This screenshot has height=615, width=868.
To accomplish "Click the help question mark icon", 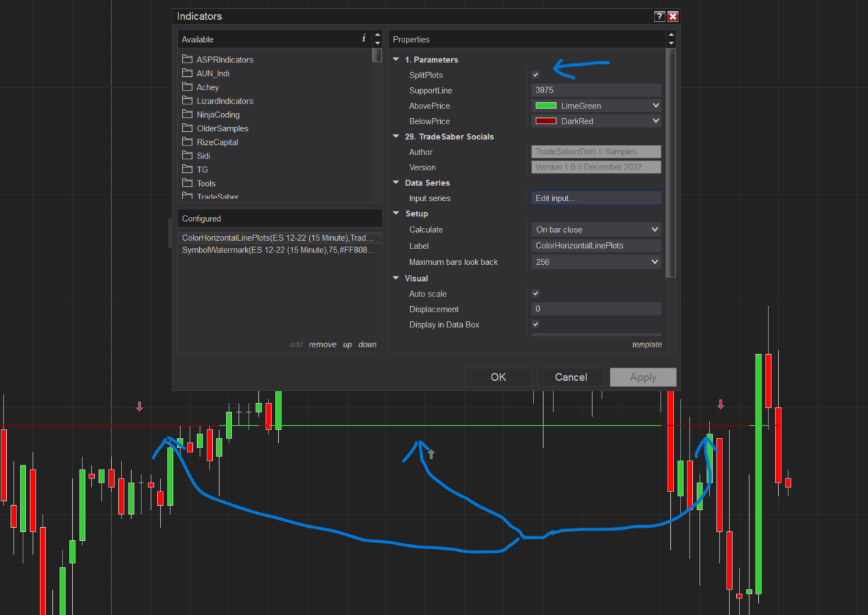I will coord(659,16).
